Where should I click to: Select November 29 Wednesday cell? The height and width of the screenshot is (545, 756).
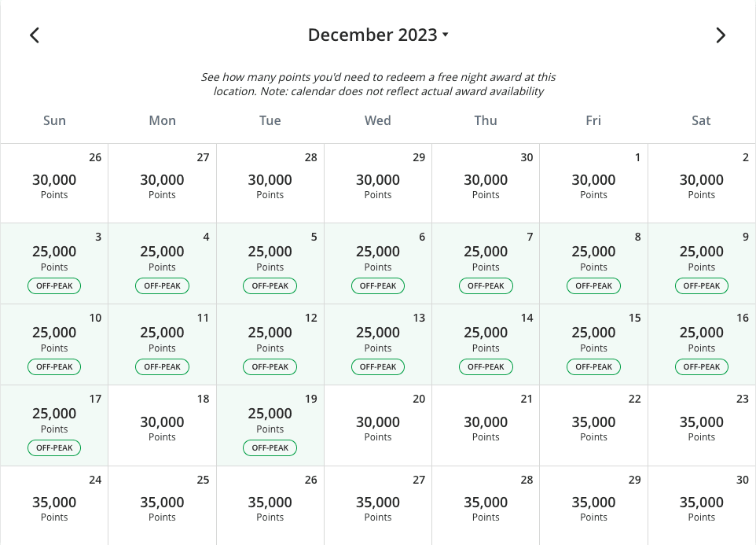pyautogui.click(x=378, y=183)
